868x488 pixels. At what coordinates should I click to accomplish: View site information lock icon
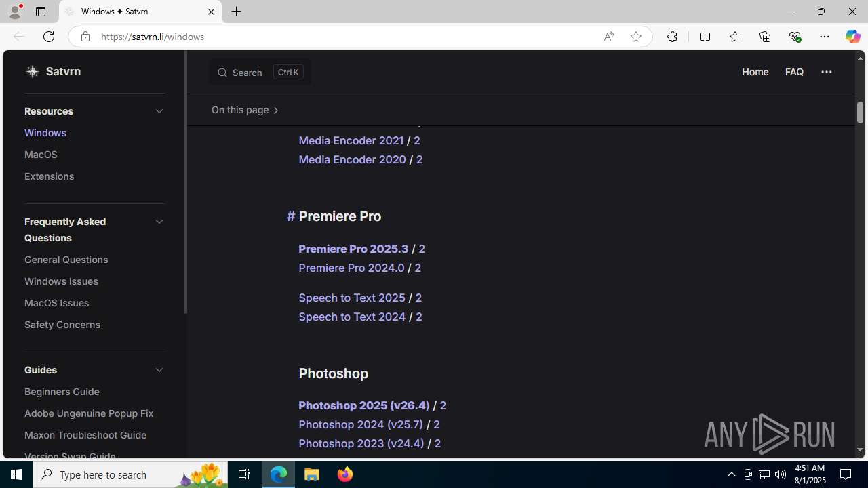[x=85, y=37]
